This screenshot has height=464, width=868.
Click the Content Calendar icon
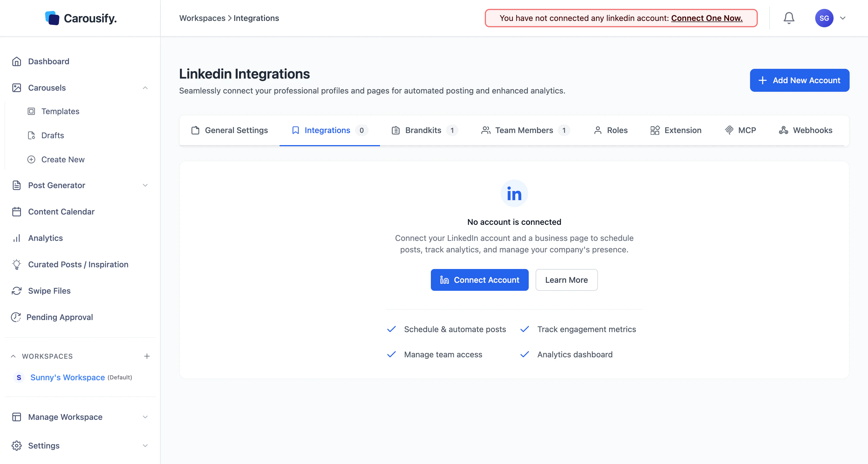pos(17,211)
